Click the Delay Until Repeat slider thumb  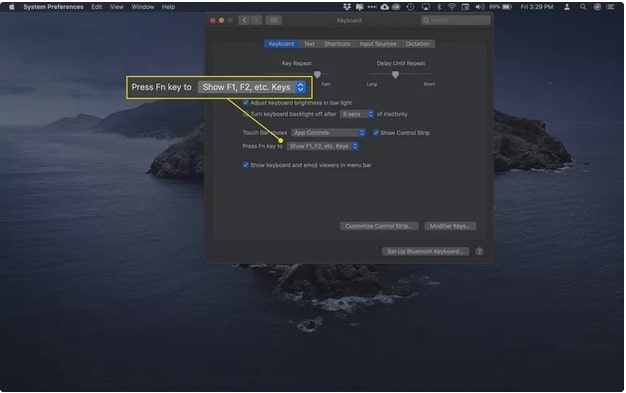pos(395,75)
